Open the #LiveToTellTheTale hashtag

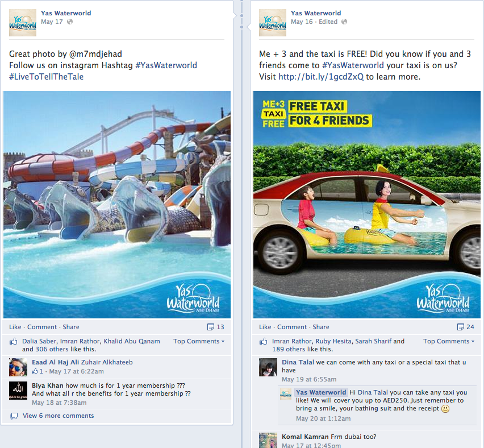pos(47,77)
